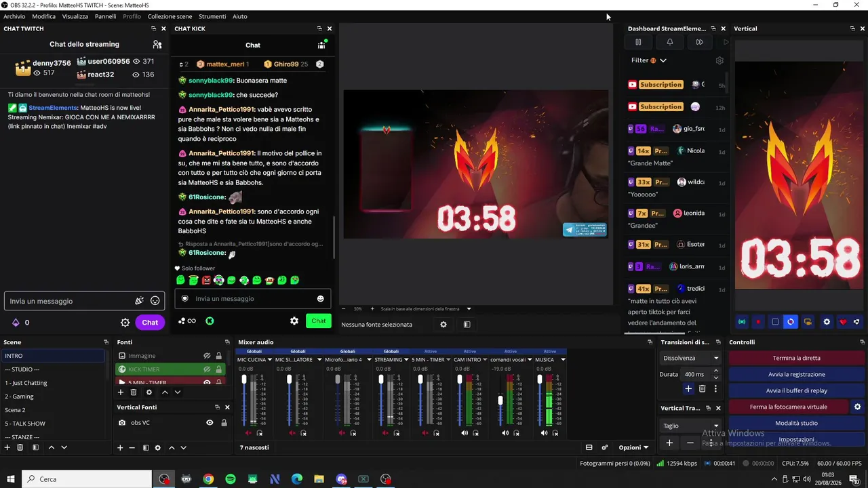Click the Vertical dock streaming icon
868x488 pixels.
pos(742,322)
